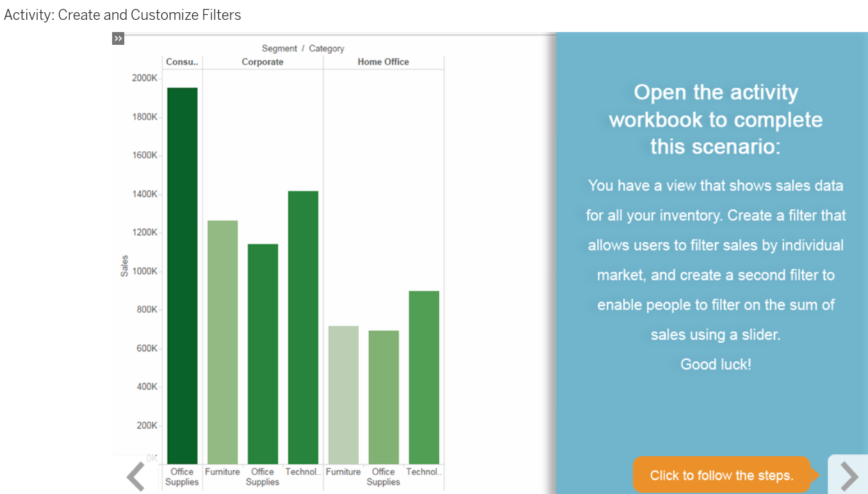Screen dimensions: 868x494
Task: Click the 'Technol..' label under Home Office
Action: tap(424, 472)
